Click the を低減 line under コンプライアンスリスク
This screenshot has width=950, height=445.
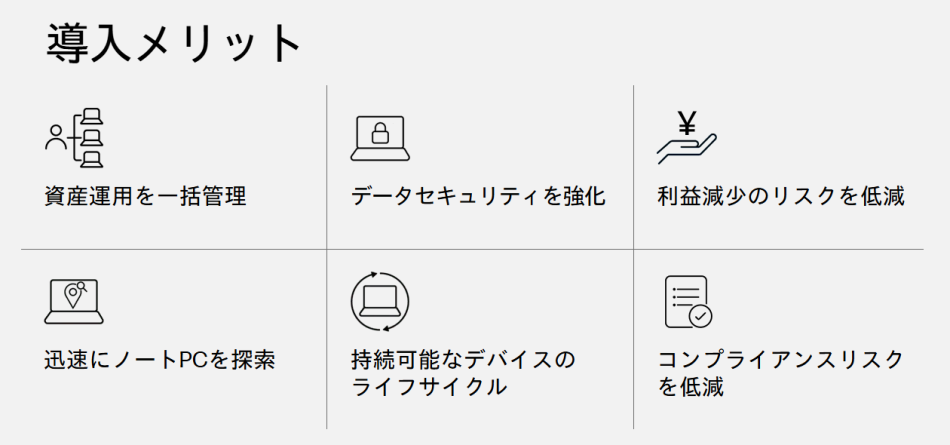691,387
